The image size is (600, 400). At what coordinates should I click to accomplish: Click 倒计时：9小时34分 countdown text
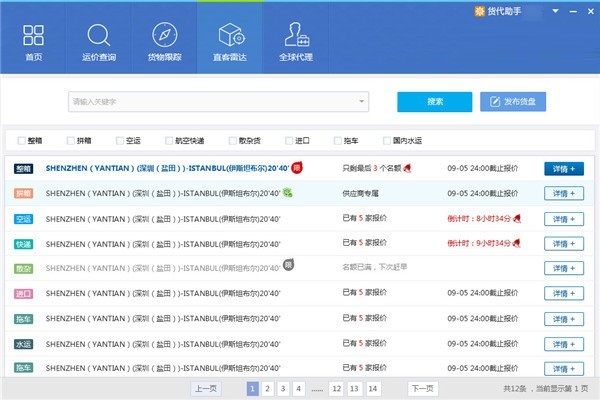point(479,243)
